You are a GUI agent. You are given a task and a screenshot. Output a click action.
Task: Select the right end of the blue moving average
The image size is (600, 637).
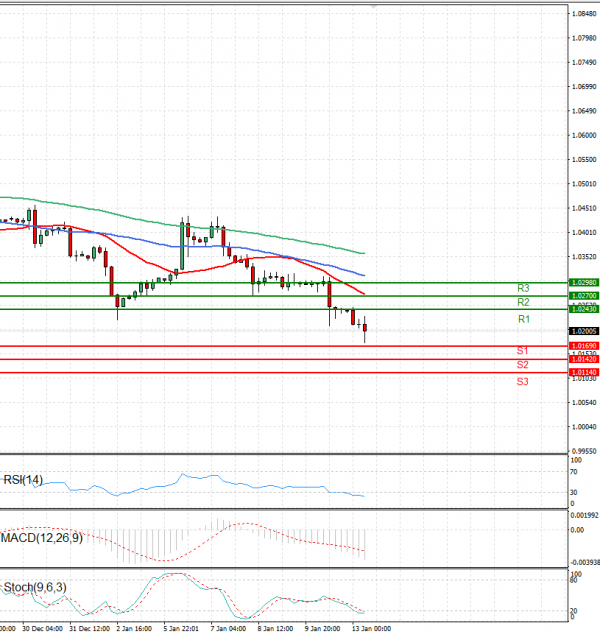tap(364, 275)
